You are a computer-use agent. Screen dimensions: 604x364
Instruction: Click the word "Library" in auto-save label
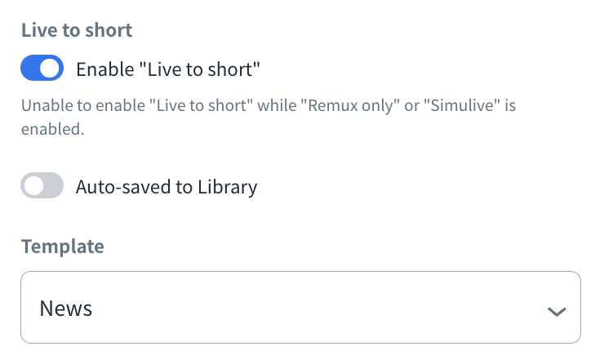pyautogui.click(x=228, y=187)
